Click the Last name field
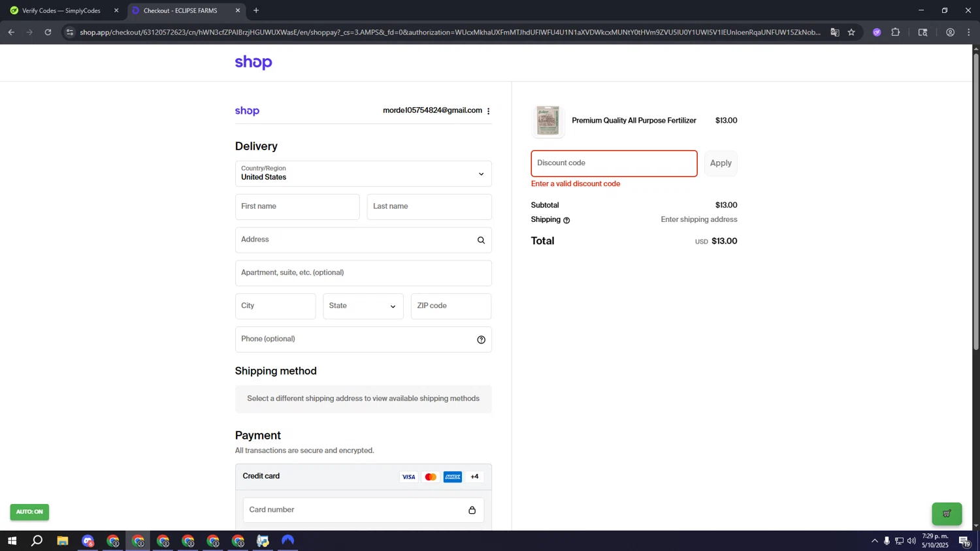 point(429,207)
